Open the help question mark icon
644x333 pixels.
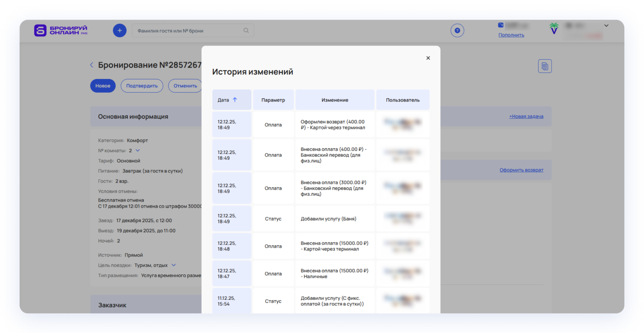457,31
